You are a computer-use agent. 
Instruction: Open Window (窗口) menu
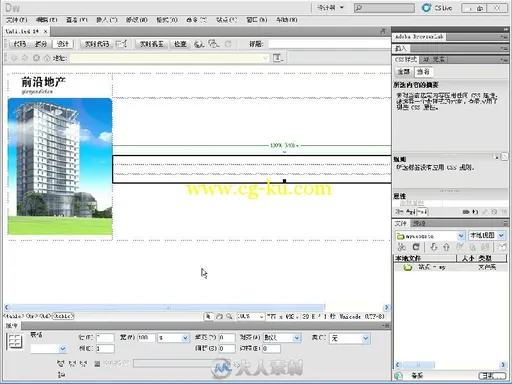coord(257,20)
